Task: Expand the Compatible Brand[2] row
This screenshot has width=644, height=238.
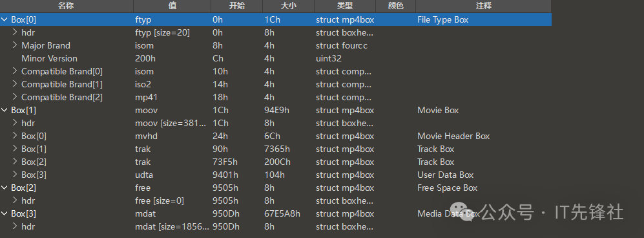Action: click(15, 97)
